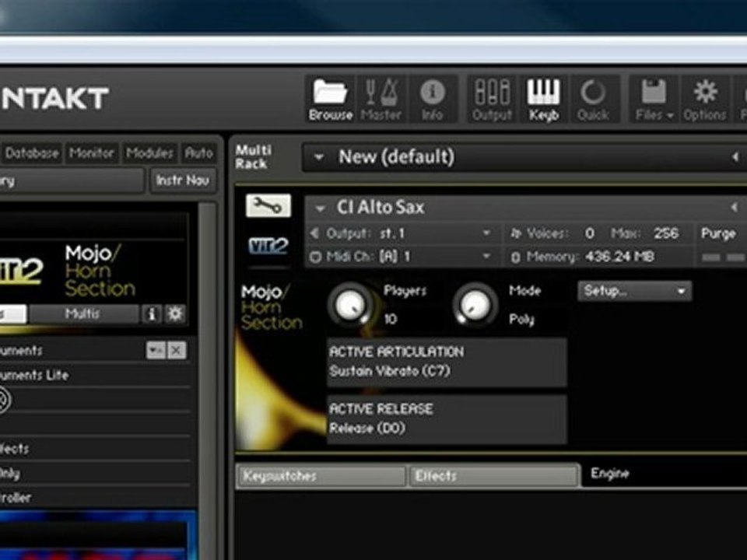Open the Master metronome panel
Image resolution: width=747 pixels, height=560 pixels.
(381, 99)
